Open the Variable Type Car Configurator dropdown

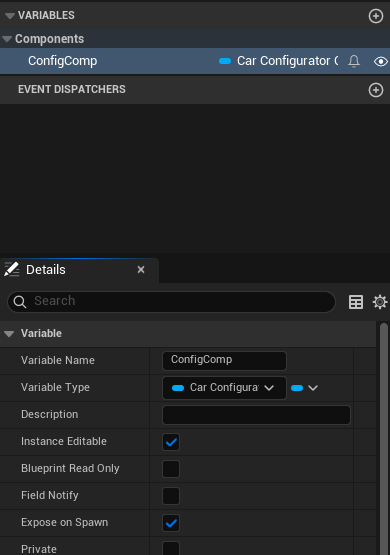[224, 388]
